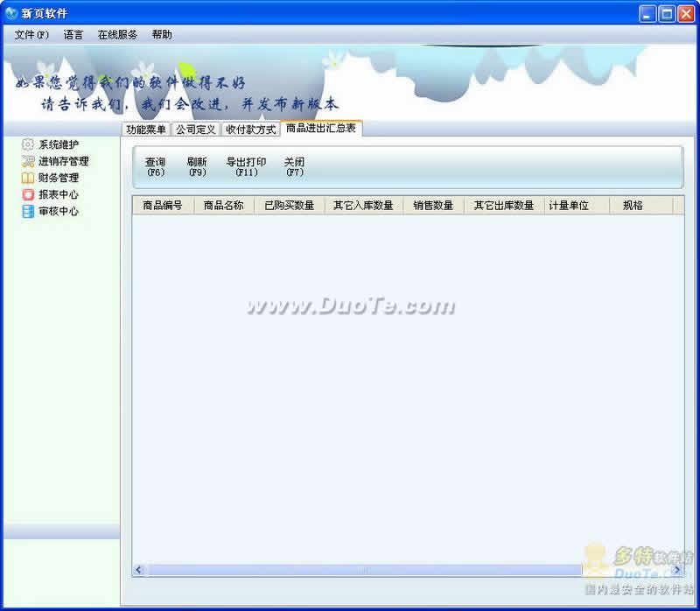Open the 文件(F) menu
Screen dimensions: 700x611
[31, 35]
